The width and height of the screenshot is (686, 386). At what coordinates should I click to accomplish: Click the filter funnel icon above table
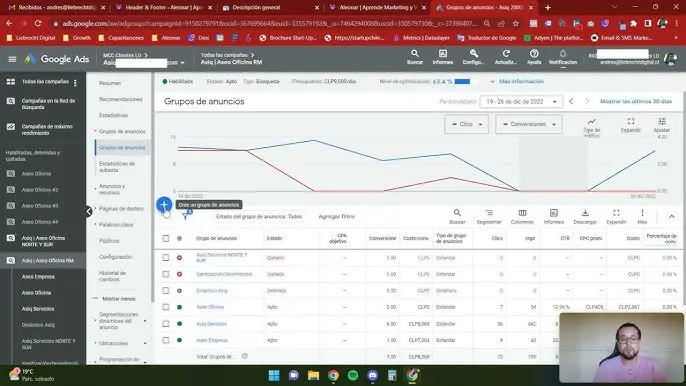186,216
